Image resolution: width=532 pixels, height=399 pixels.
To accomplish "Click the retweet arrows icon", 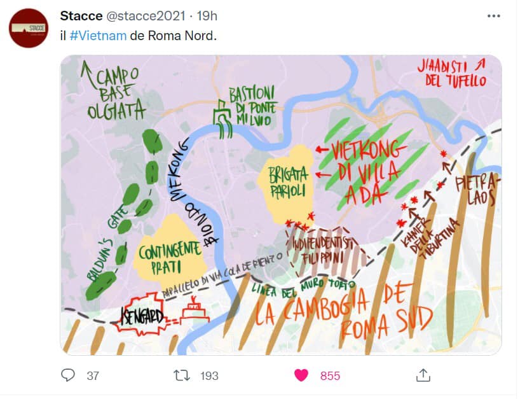I will point(181,375).
